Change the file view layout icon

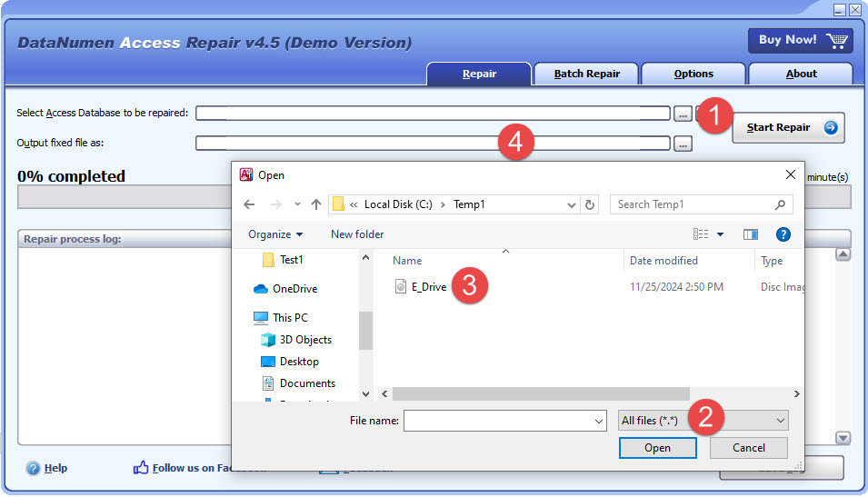[700, 234]
